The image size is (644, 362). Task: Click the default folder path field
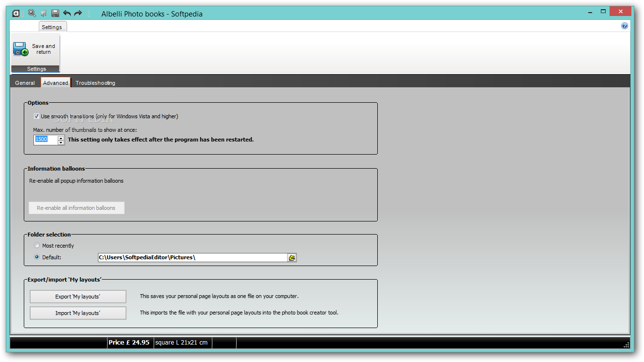tap(193, 258)
